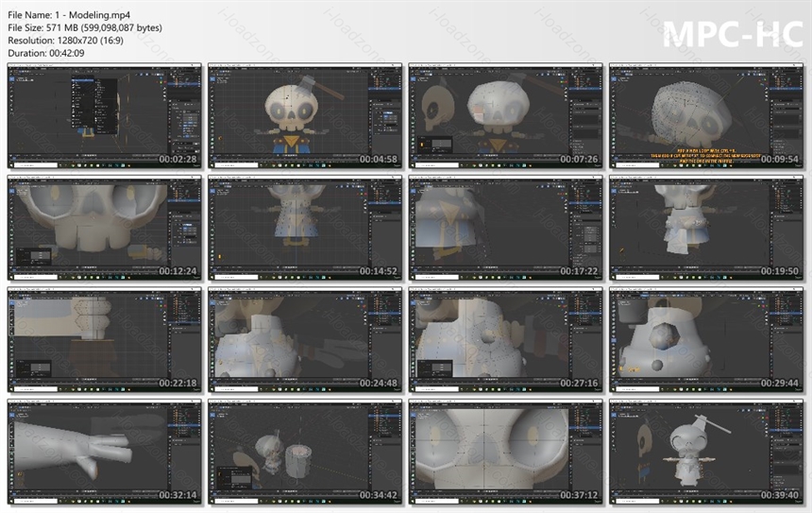Click the File Size '571 MB' line
Screen dimensions: 812x513
click(x=85, y=28)
